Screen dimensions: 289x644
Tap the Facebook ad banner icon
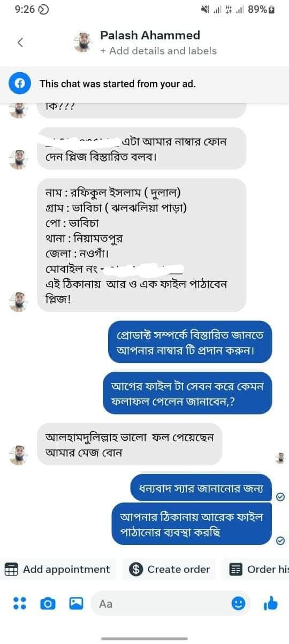(20, 83)
